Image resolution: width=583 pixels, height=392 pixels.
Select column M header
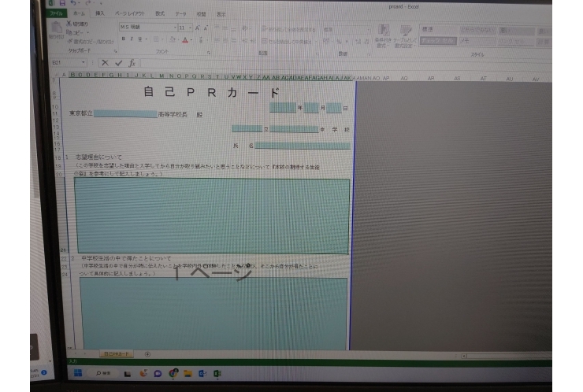pyautogui.click(x=162, y=76)
